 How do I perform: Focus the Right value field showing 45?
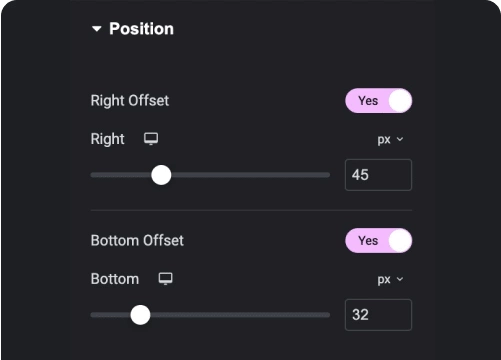point(378,175)
